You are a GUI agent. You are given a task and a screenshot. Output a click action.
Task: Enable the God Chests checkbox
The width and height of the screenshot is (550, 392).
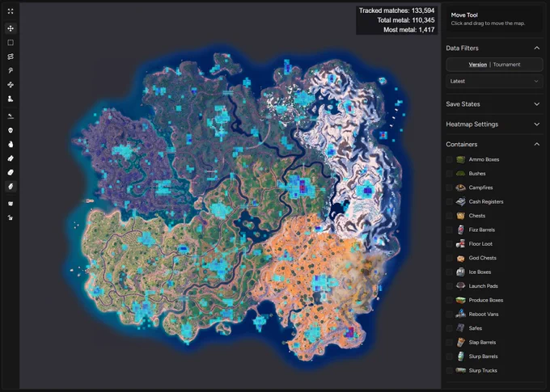coord(449,258)
